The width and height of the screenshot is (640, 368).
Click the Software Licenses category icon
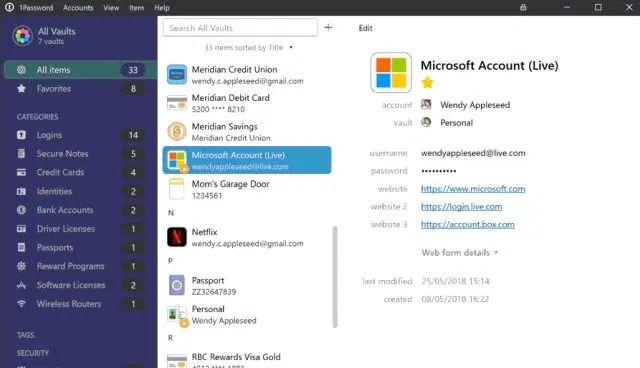coord(21,285)
